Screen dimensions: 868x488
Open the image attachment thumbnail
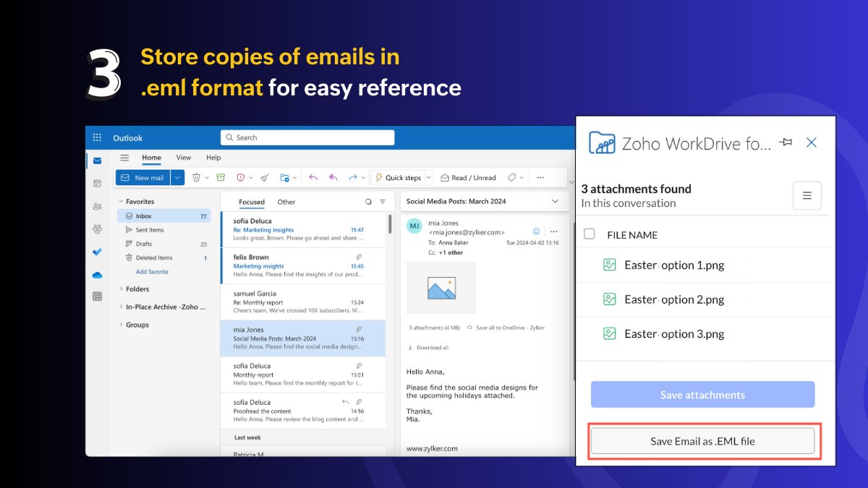tap(441, 288)
